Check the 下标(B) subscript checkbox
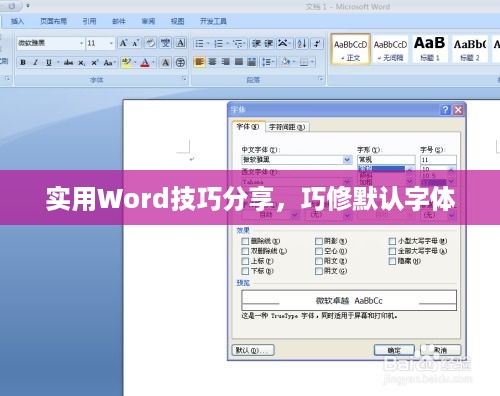500x396 pixels. [245, 271]
